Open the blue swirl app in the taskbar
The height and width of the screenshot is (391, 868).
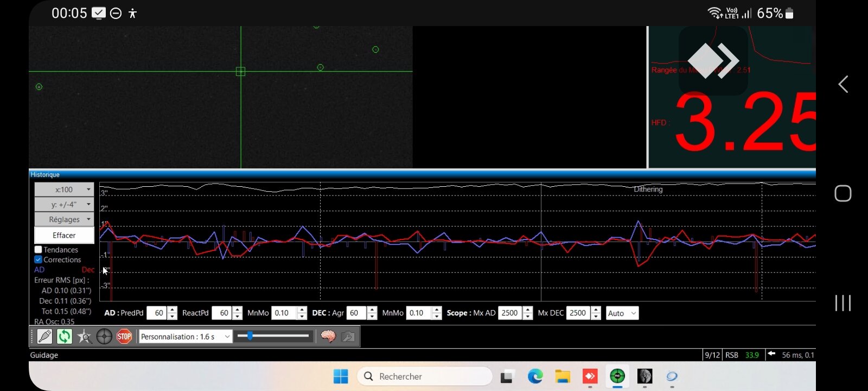[672, 376]
